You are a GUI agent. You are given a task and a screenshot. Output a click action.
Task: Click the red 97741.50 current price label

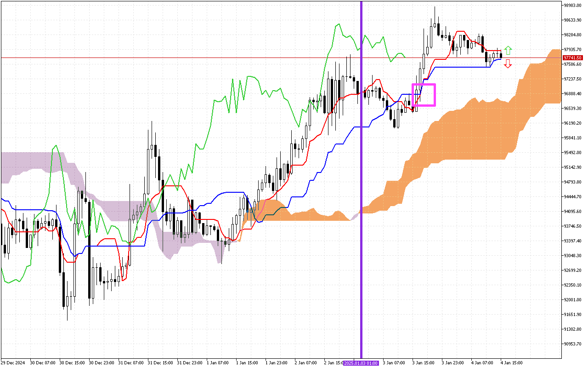click(x=573, y=57)
